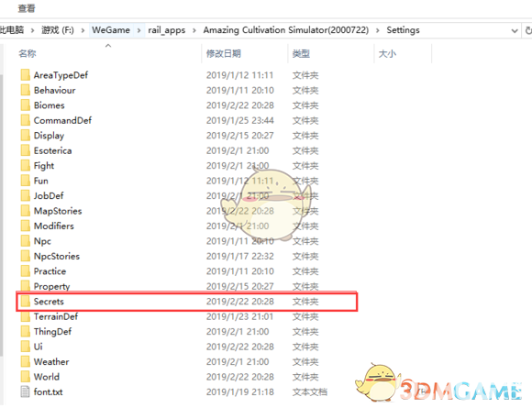532x408 pixels.
Task: Expand chevron before Settings breadcrumb
Action: [378, 30]
